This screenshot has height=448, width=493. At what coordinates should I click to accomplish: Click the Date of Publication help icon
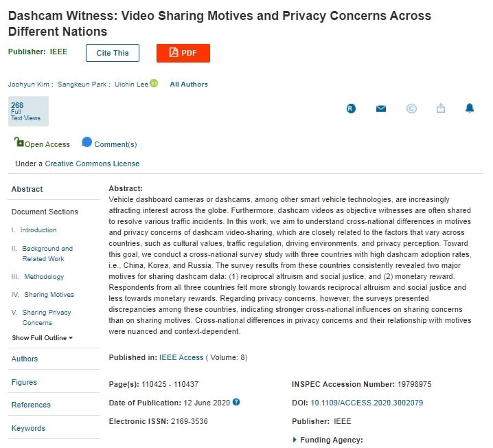coord(236,402)
